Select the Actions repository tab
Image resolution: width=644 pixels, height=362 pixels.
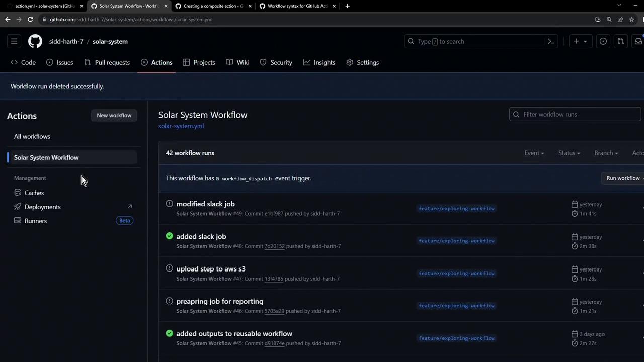coord(156,62)
